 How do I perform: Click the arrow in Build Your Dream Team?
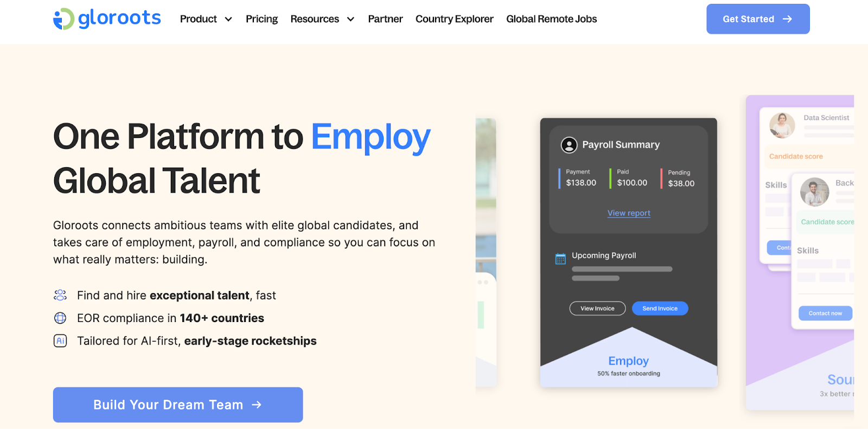pyautogui.click(x=257, y=405)
